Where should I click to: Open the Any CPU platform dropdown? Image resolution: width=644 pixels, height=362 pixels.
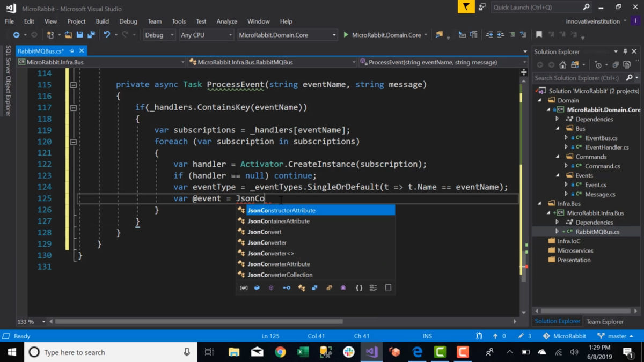(206, 35)
